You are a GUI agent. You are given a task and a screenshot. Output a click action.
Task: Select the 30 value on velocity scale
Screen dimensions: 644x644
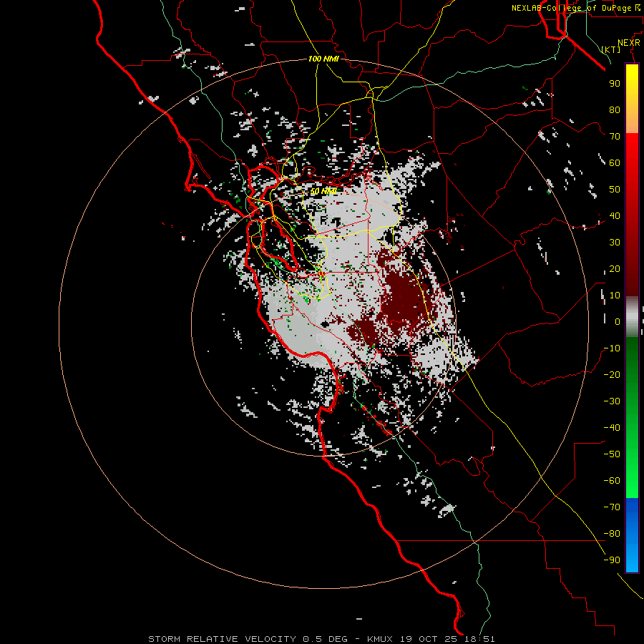click(615, 243)
